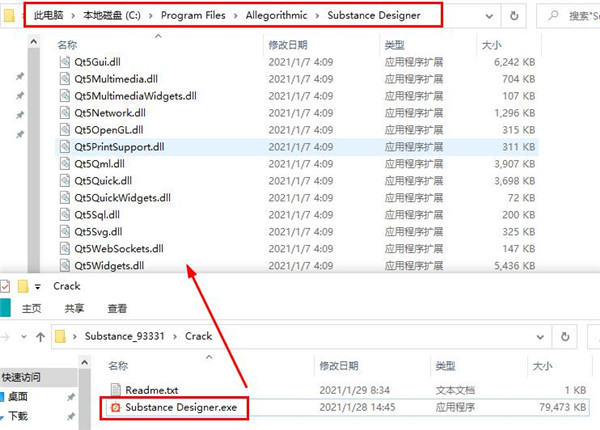Image resolution: width=600 pixels, height=430 pixels.
Task: Expand chevron after 此电脑 in breadcrumb
Action: tap(73, 16)
